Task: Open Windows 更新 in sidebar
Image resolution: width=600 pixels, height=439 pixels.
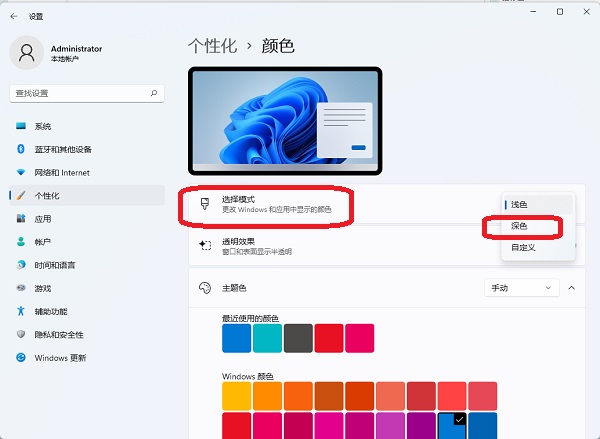Action: [60, 358]
